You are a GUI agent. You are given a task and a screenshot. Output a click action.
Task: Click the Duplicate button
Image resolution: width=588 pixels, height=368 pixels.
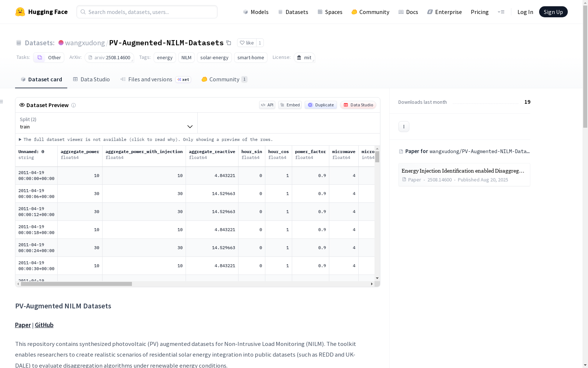pyautogui.click(x=321, y=105)
